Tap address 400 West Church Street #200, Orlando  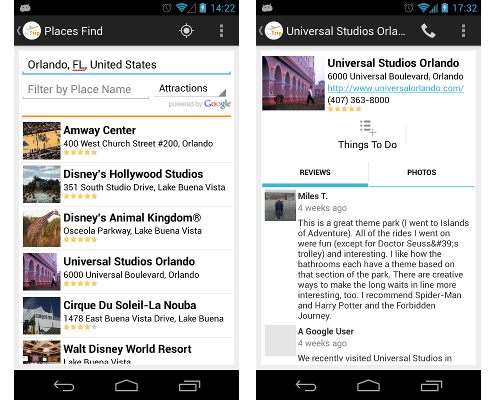[x=138, y=144]
